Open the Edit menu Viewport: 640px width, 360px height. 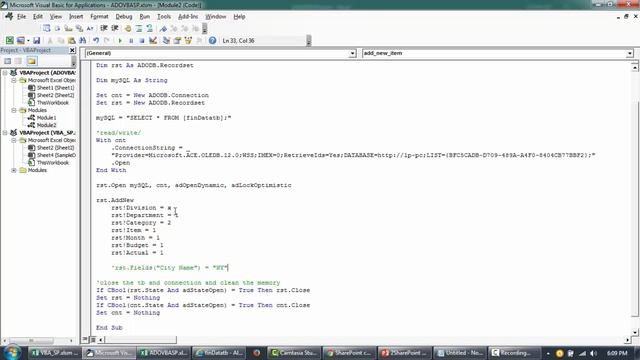(x=38, y=17)
